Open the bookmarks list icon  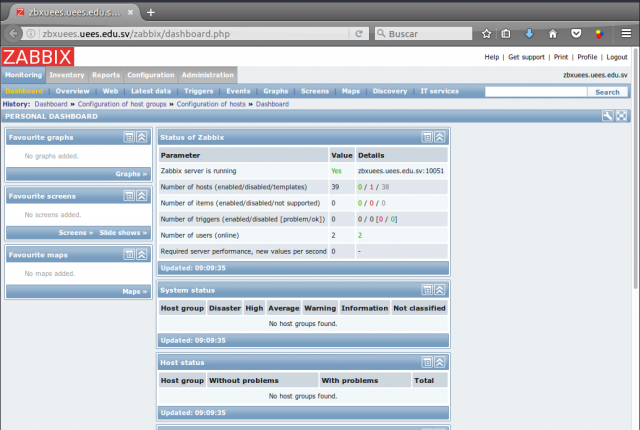(x=506, y=33)
